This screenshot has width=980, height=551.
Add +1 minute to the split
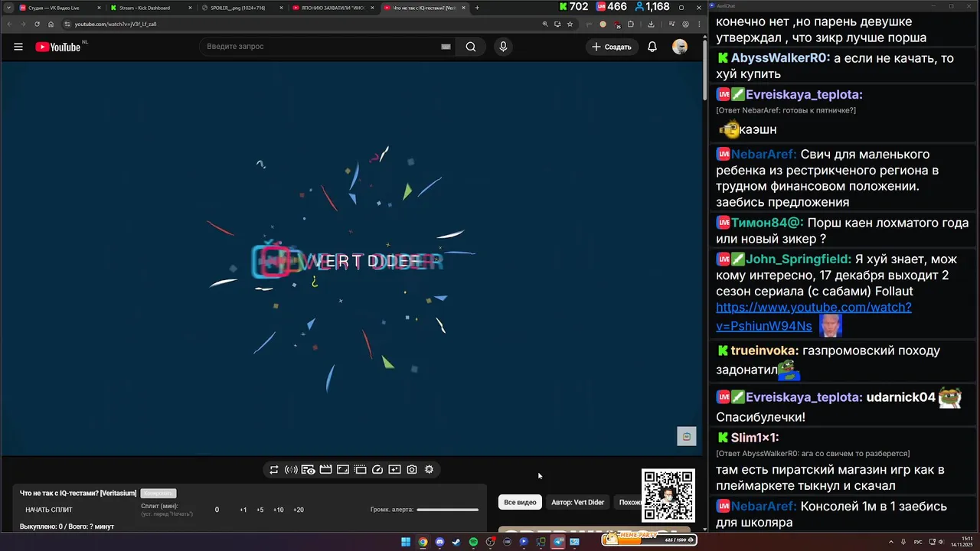(x=243, y=510)
